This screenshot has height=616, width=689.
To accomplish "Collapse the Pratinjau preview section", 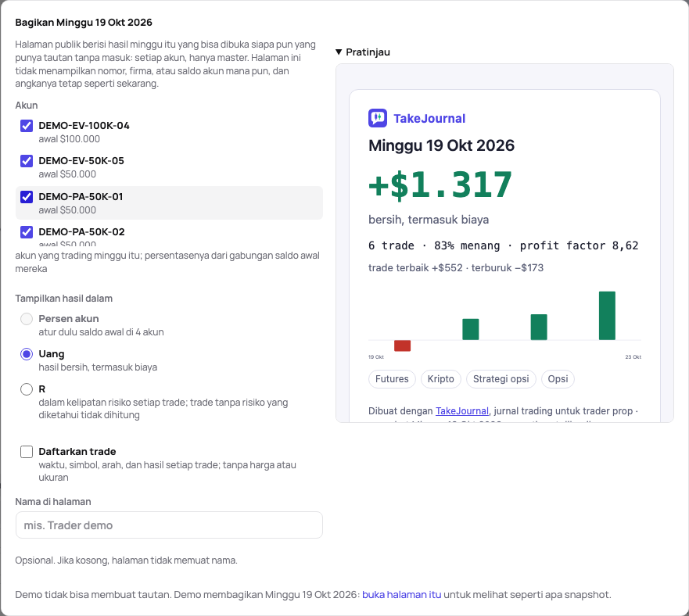I will (x=363, y=52).
